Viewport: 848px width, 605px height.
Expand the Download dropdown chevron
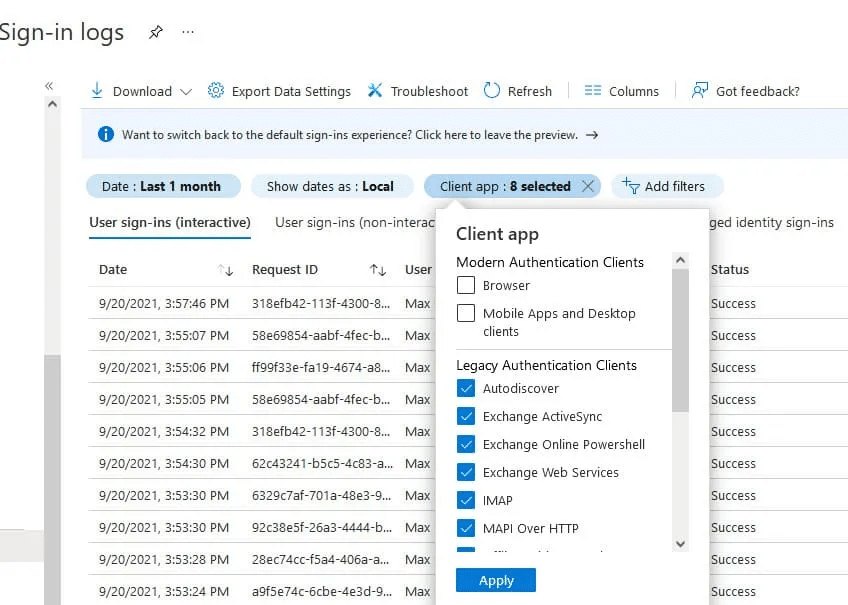[186, 92]
